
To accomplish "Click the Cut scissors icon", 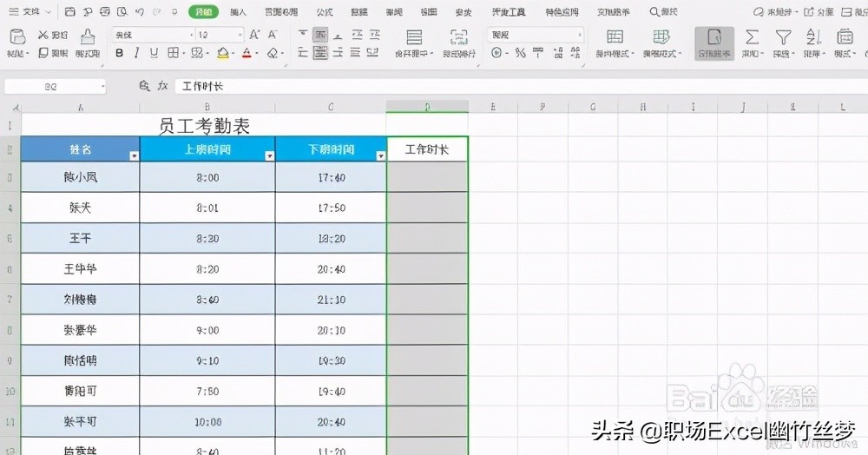I will click(x=43, y=35).
